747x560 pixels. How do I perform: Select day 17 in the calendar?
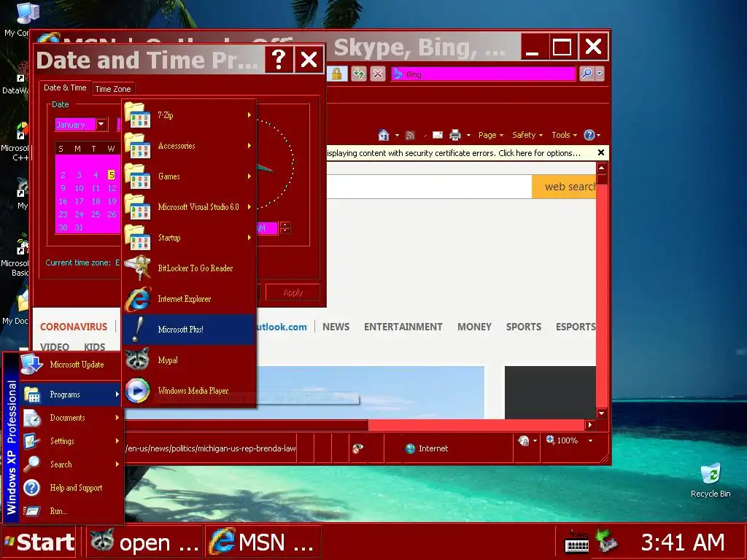point(79,201)
